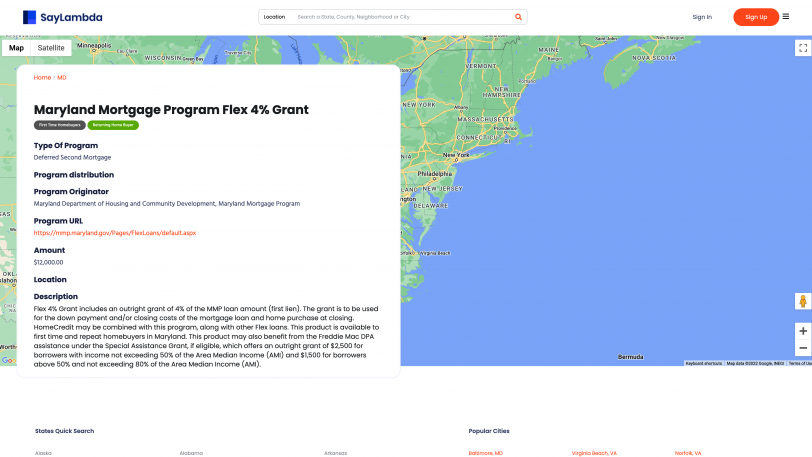812x457 pixels.
Task: Click the Returning Home Buyer tag
Action: point(113,125)
